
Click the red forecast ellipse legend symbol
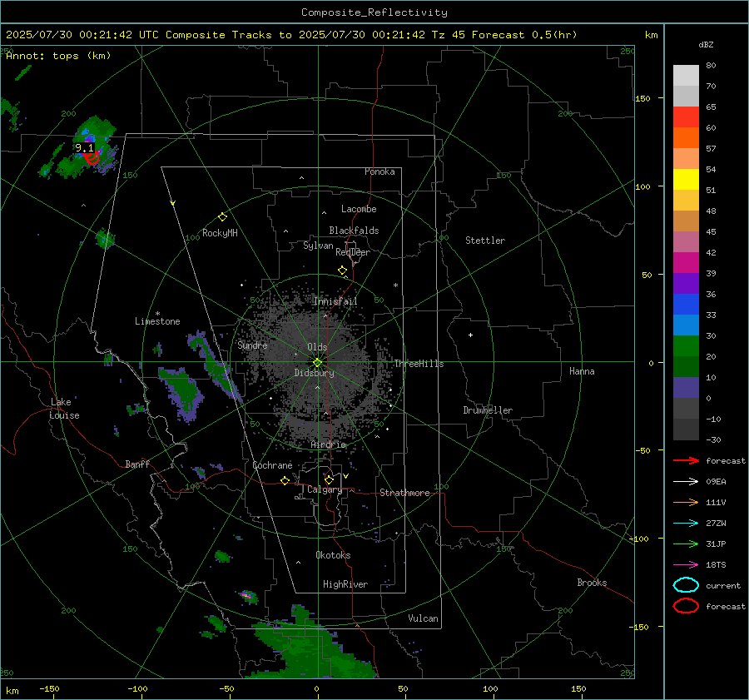point(686,606)
